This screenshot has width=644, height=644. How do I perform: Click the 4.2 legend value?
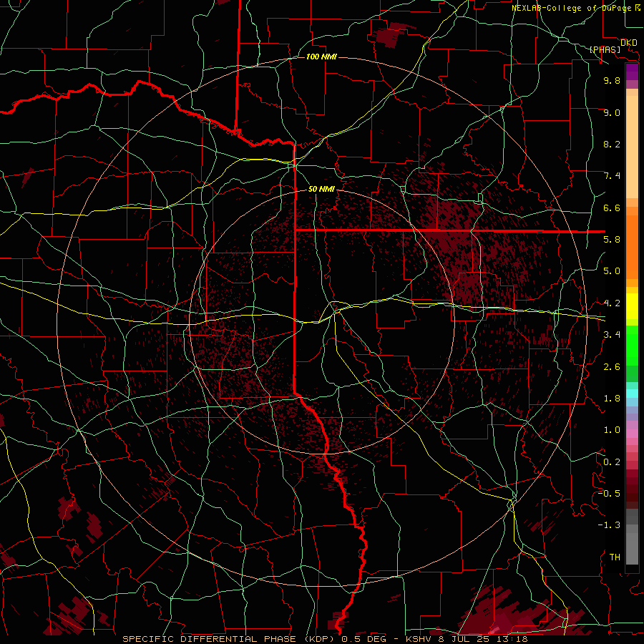[x=612, y=303]
